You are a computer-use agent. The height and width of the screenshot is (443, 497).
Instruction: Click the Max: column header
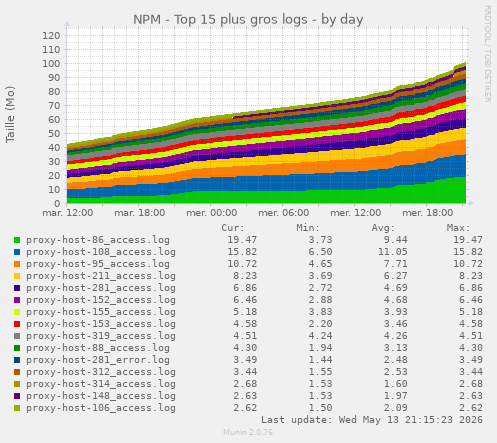458,228
